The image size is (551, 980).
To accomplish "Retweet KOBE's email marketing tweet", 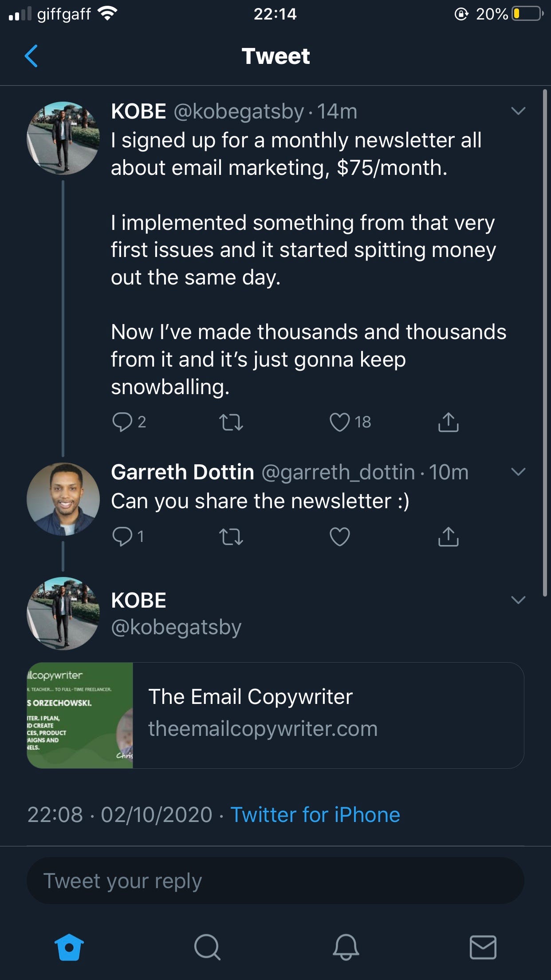I will tap(231, 422).
